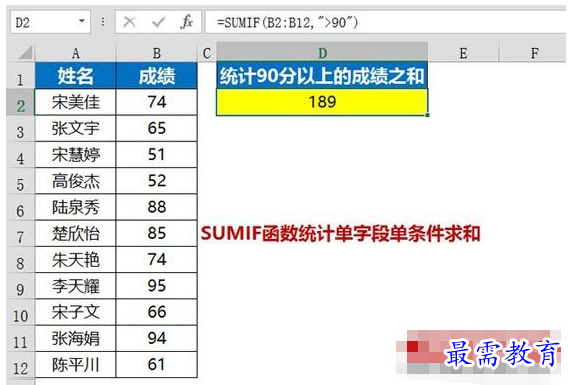Select row 1 header

pyautogui.click(x=21, y=76)
